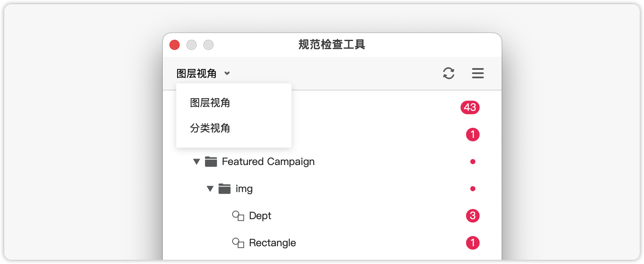Click red dot beside img folder
Screen dimensions: 644x264
pos(473,189)
